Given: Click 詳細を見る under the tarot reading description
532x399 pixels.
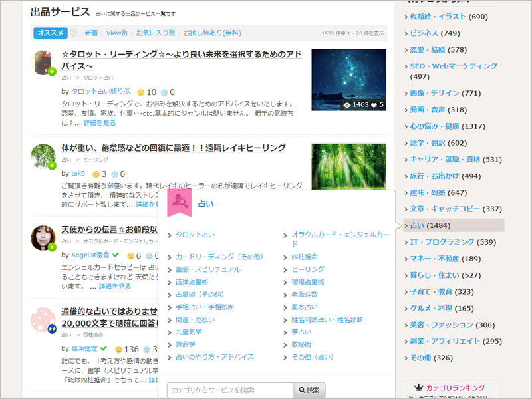Looking at the screenshot, I should [100, 123].
